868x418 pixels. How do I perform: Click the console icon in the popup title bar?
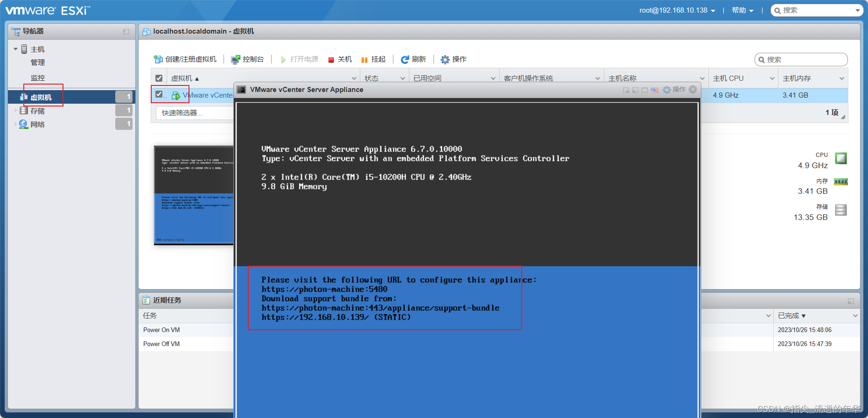click(241, 90)
